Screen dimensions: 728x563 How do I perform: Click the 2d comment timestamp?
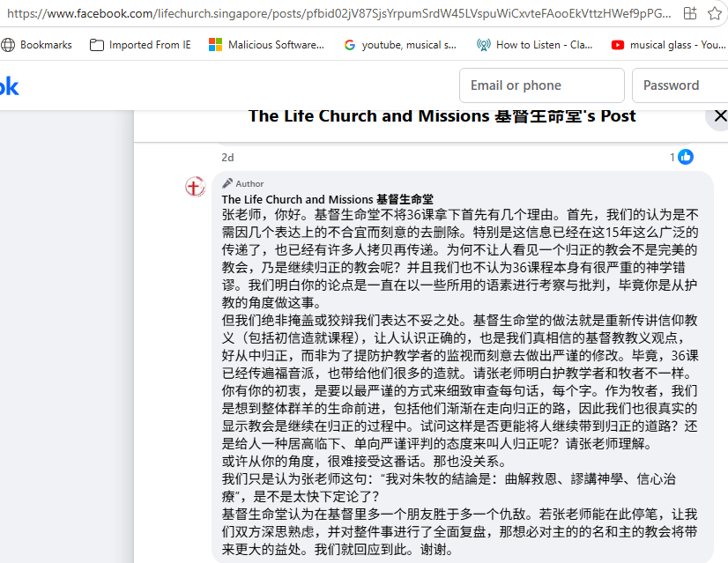(x=227, y=158)
